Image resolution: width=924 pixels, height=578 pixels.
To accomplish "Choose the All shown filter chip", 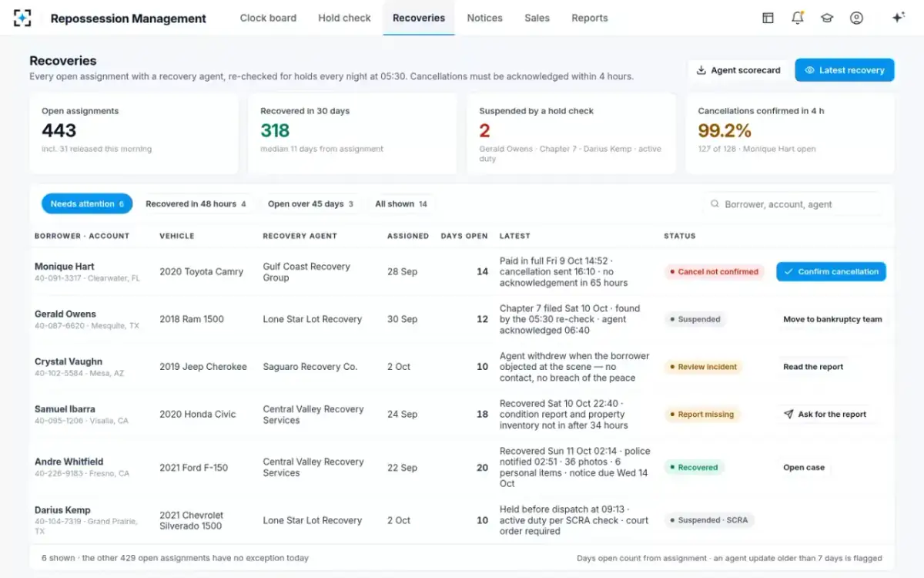I will tap(401, 204).
